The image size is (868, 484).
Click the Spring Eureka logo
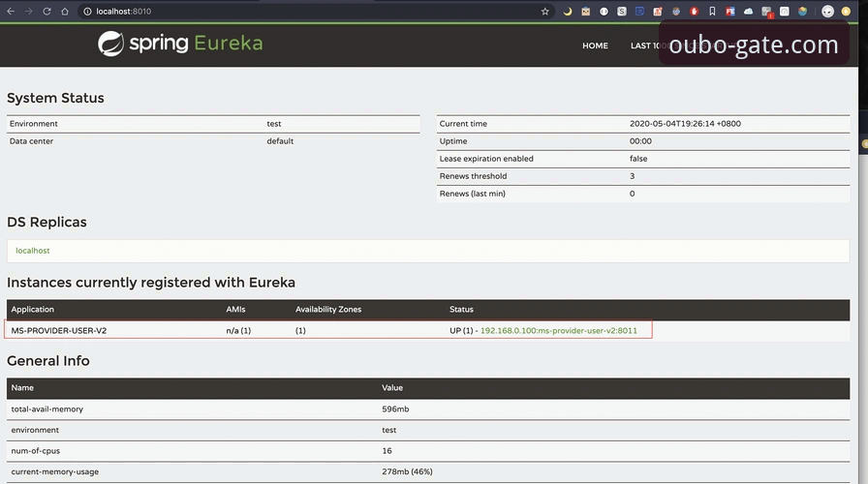(180, 44)
